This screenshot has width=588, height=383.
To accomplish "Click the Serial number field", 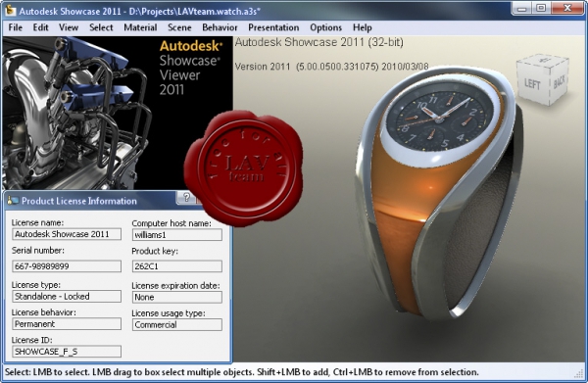I will tap(67, 266).
